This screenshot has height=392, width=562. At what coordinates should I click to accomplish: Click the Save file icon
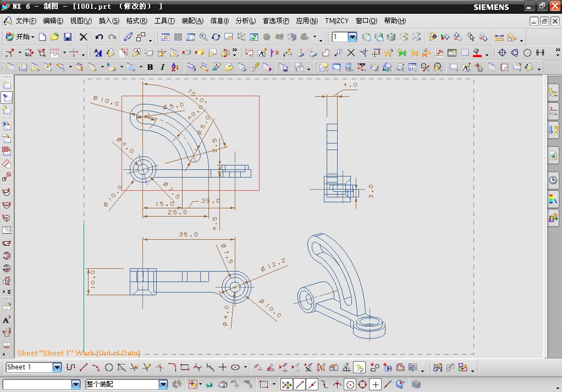pyautogui.click(x=68, y=37)
